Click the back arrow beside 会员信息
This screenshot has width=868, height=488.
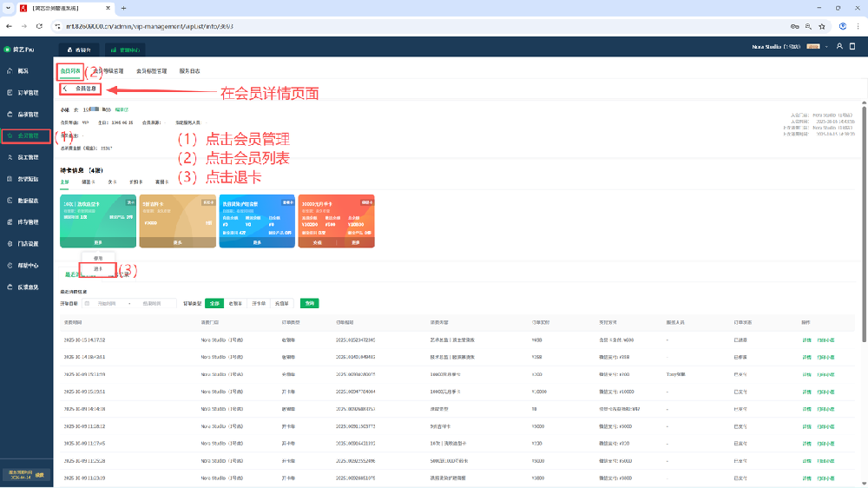pyautogui.click(x=65, y=89)
